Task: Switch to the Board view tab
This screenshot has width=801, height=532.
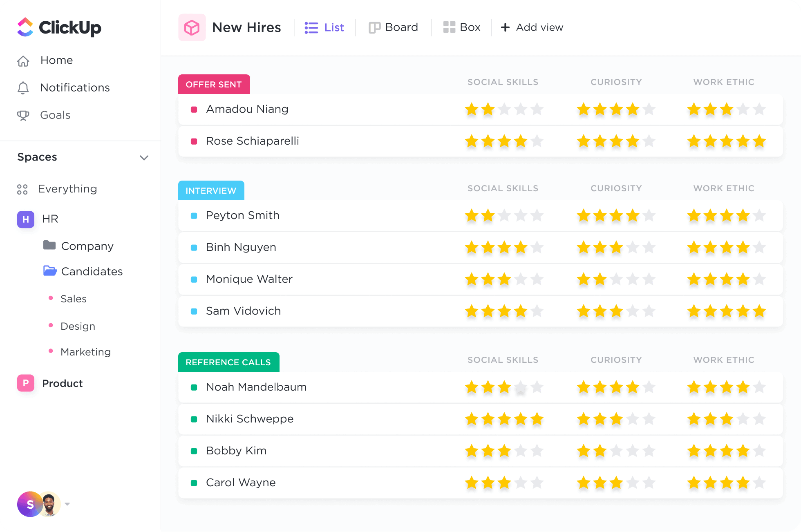Action: pos(394,27)
